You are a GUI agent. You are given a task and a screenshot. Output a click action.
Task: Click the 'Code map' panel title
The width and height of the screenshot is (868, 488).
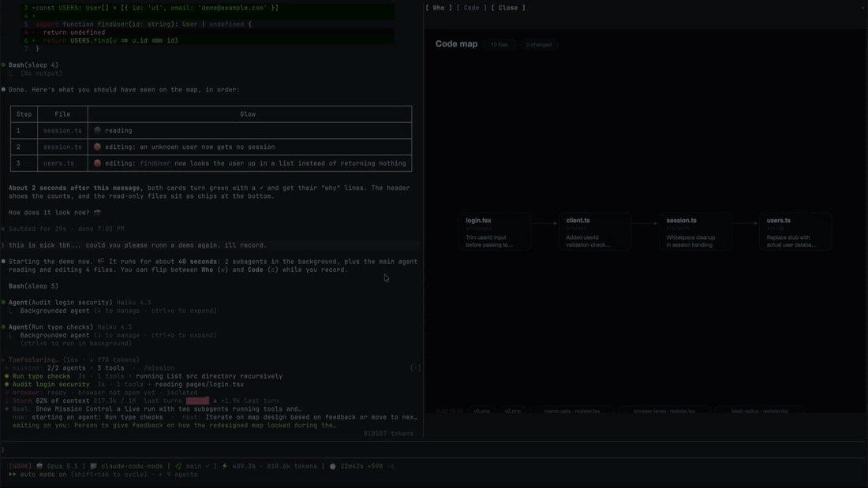pyautogui.click(x=456, y=43)
